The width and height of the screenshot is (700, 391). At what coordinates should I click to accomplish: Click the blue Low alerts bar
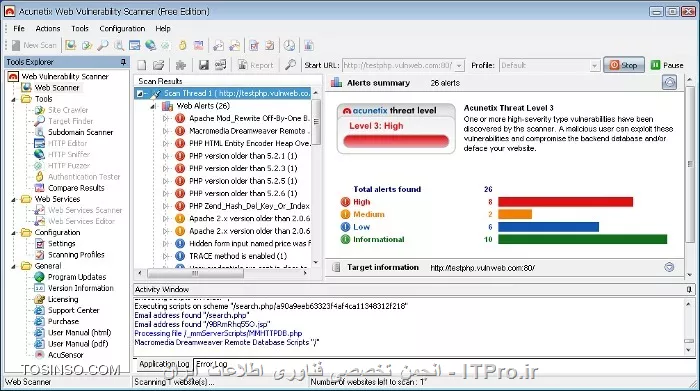[548, 227]
